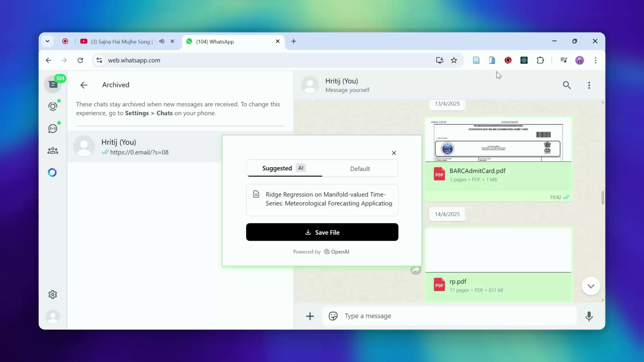
Task: Click the search icon in chat header
Action: pos(567,85)
